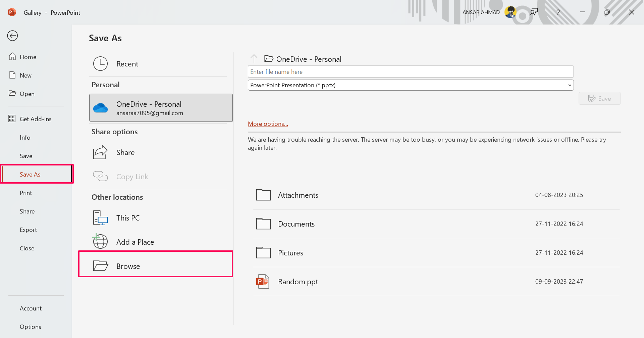The width and height of the screenshot is (644, 338).
Task: Open Account in the sidebar
Action: [31, 308]
